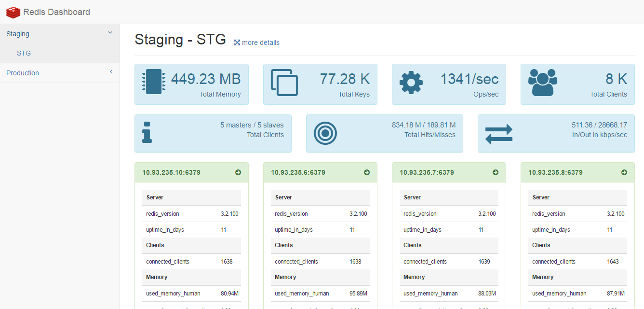Click the 8 K total clients value

click(x=617, y=79)
